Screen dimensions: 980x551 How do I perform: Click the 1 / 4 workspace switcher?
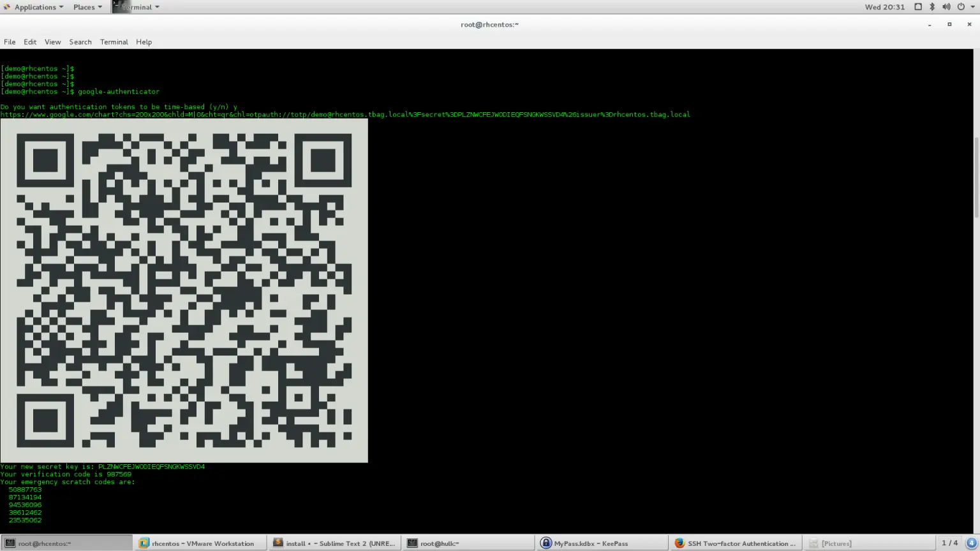pos(949,543)
